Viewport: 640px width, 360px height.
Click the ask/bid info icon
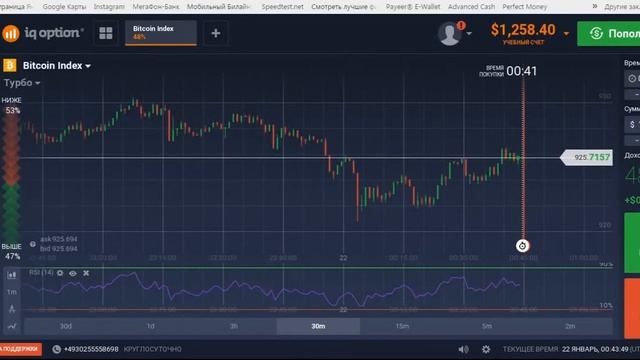(x=33, y=244)
